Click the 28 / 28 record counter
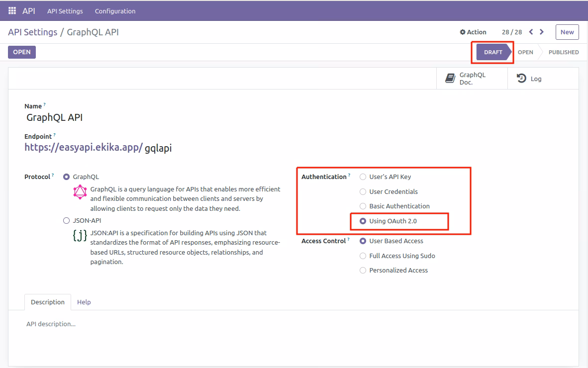 [x=512, y=32]
